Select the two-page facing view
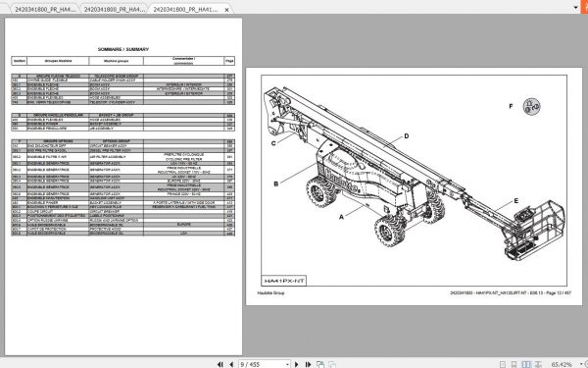 526,364
